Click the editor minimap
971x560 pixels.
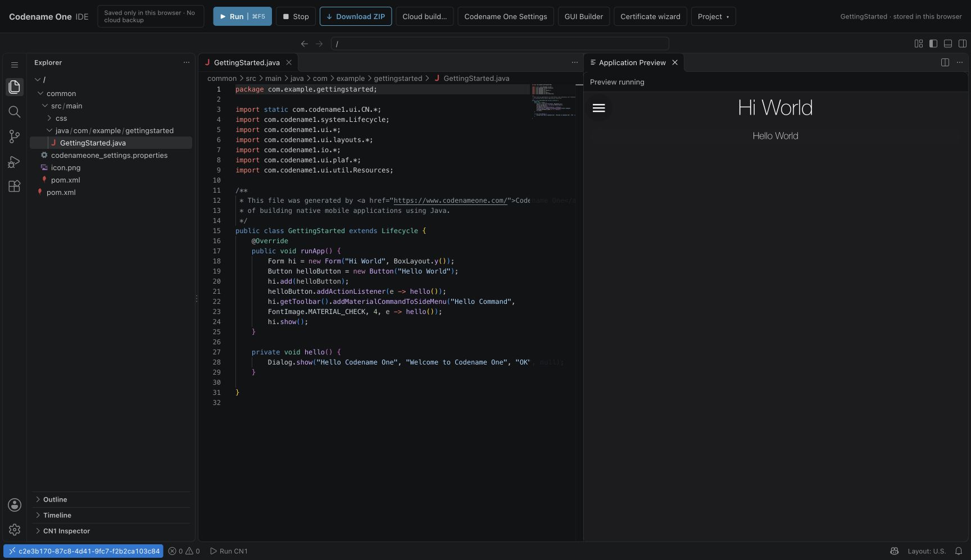coord(553,101)
